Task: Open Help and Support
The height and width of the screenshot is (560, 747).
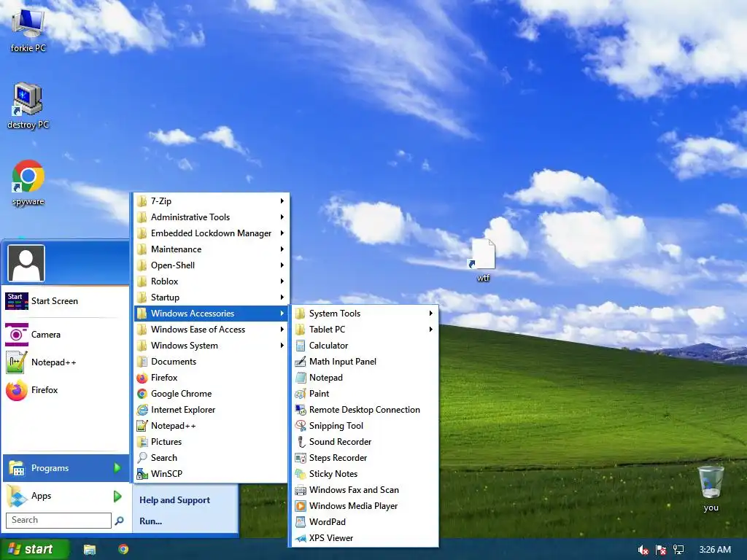Action: [x=174, y=500]
